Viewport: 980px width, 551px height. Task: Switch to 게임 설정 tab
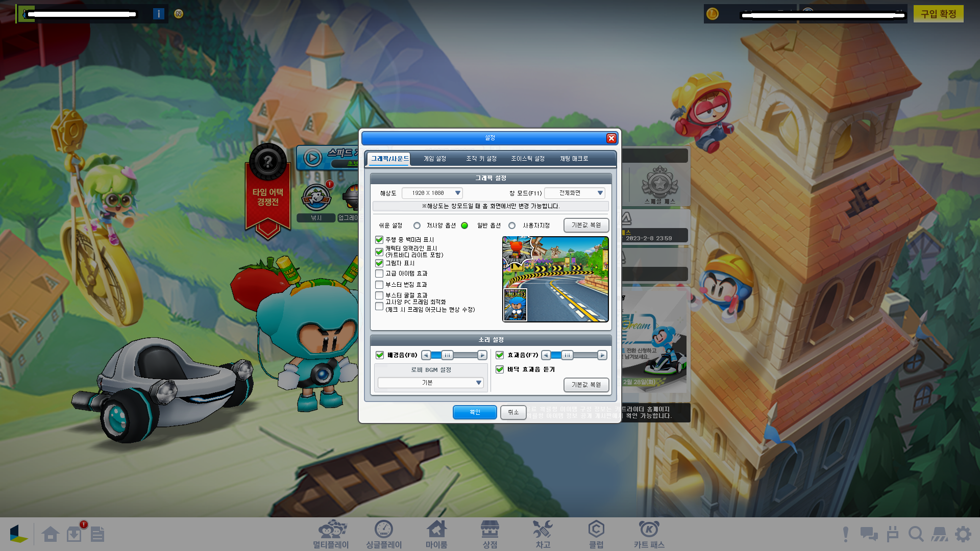point(435,159)
